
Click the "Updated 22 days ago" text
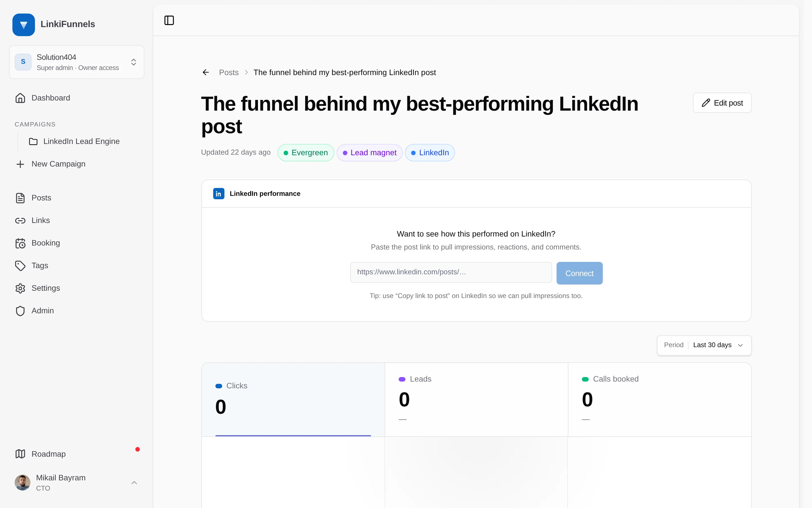(x=235, y=152)
